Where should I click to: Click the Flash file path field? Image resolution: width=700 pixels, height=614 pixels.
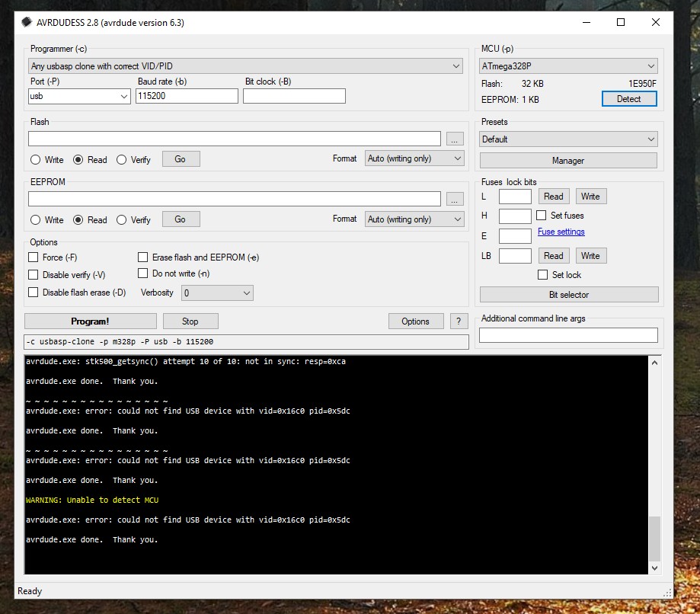pos(235,139)
